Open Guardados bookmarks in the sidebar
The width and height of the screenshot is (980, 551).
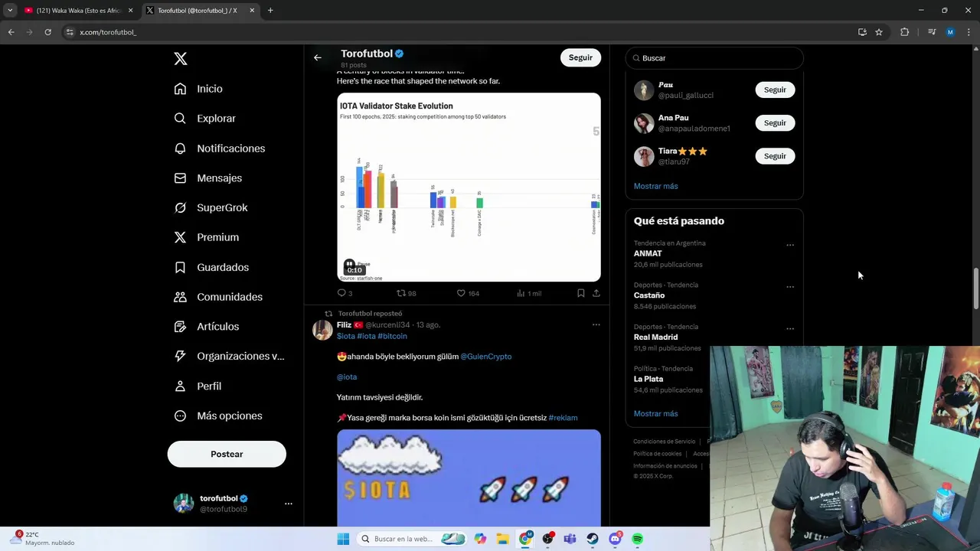(211, 267)
